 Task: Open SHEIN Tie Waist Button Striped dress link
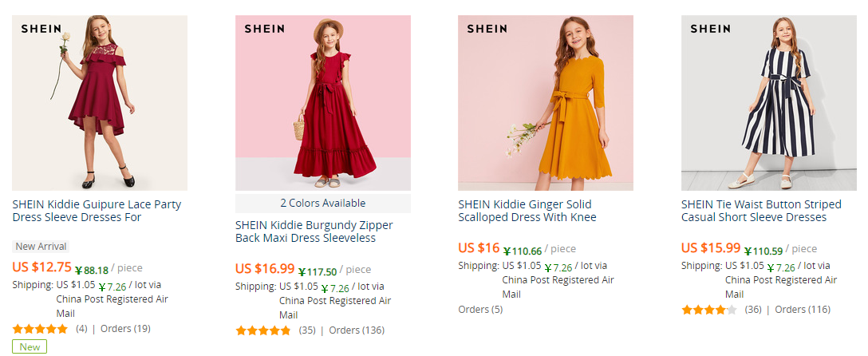click(x=754, y=211)
